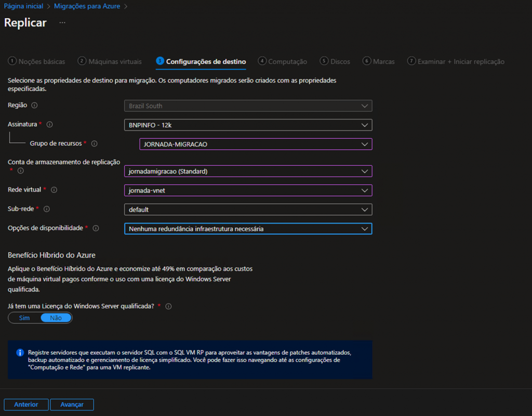Screen dimensions: 532x416
Task: Click info icon beside Assinatura label
Action: (50, 125)
